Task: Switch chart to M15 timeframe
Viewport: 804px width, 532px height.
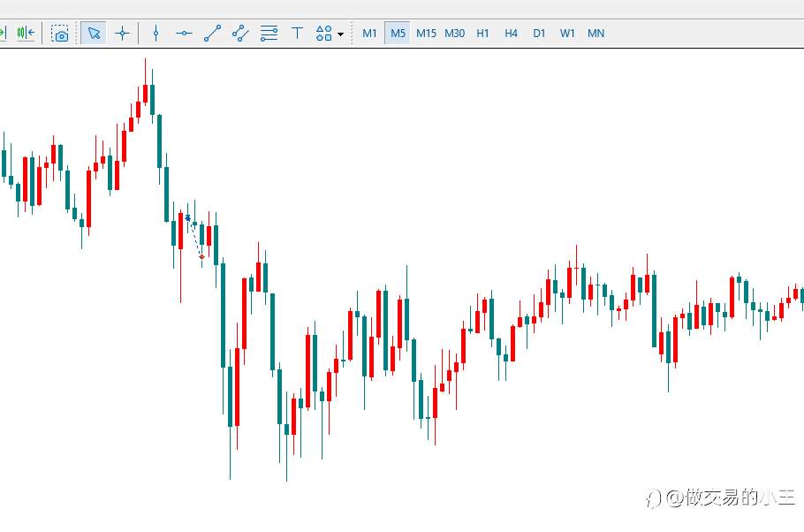Action: [426, 34]
